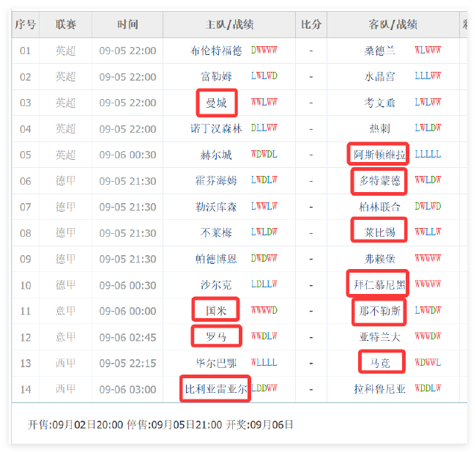This screenshot has width=476, height=453.
Task: Open team 沙尔克
Action: (x=216, y=285)
